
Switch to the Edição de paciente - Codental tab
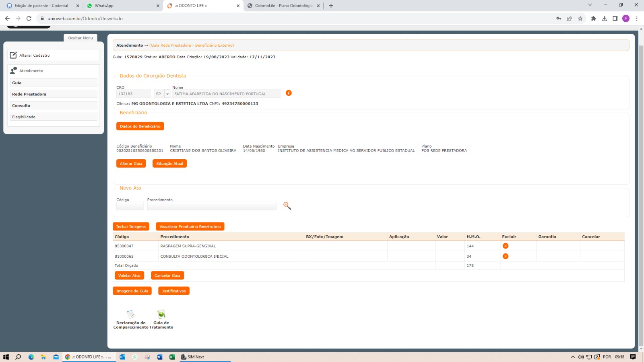tap(41, 6)
